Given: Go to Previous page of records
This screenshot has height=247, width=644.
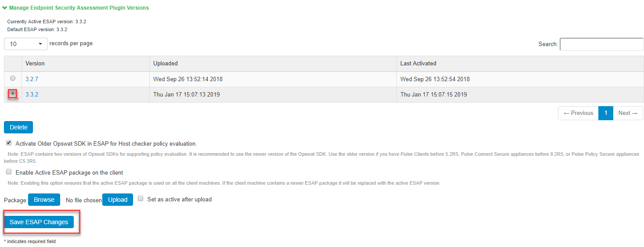Looking at the screenshot, I should [x=578, y=113].
